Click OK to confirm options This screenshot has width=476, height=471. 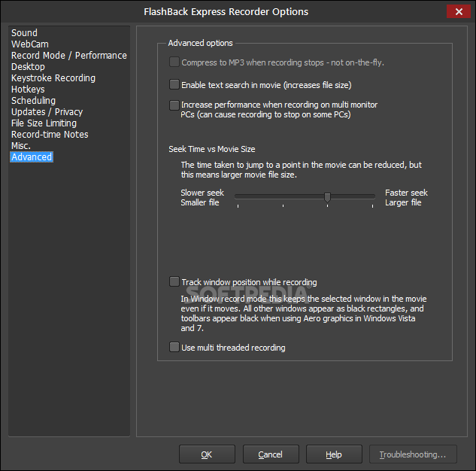coord(207,454)
